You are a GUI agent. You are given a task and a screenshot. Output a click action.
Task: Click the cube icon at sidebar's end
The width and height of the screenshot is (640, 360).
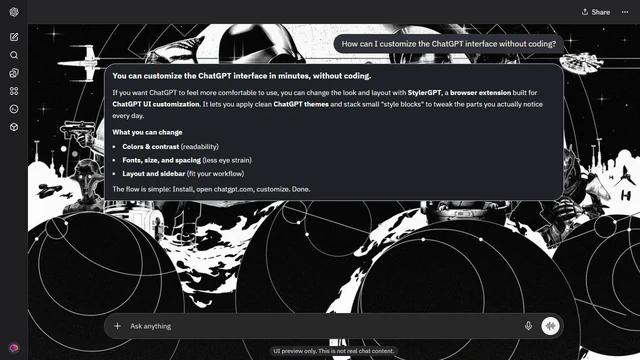point(14,127)
